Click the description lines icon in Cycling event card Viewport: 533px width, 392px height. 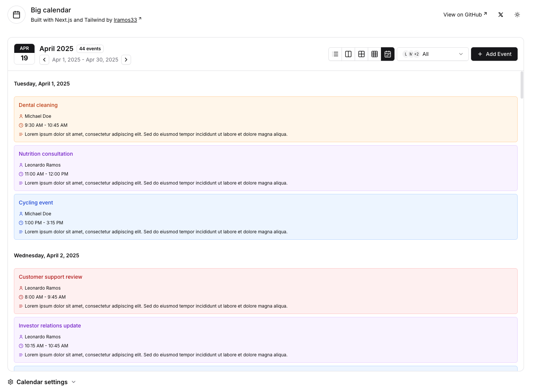(x=21, y=232)
